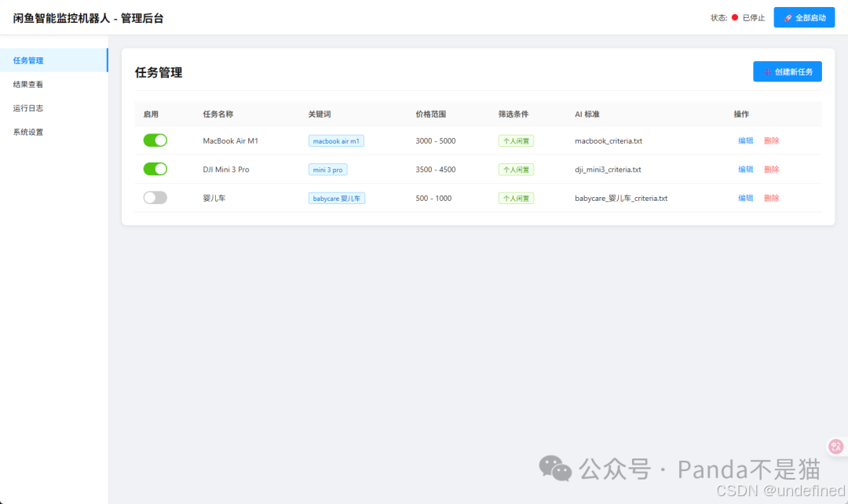
Task: Open 系统设置 in the sidebar
Action: (x=54, y=131)
